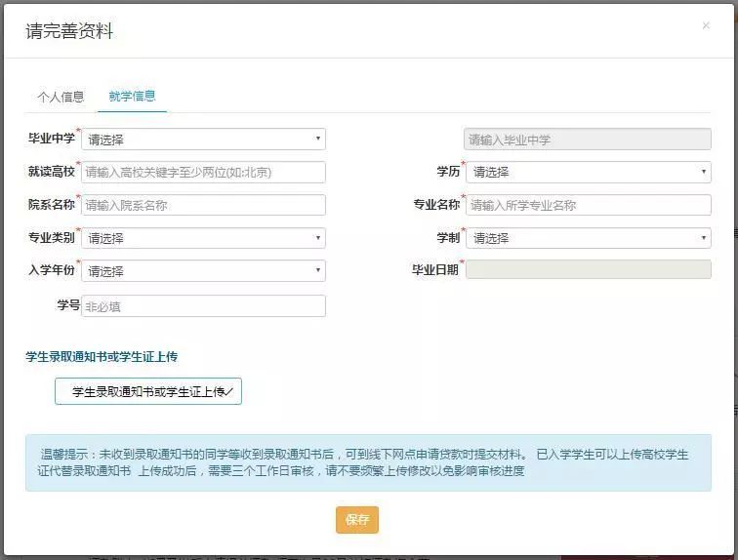Click the 学号 optional input field
The width and height of the screenshot is (738, 560).
[203, 306]
